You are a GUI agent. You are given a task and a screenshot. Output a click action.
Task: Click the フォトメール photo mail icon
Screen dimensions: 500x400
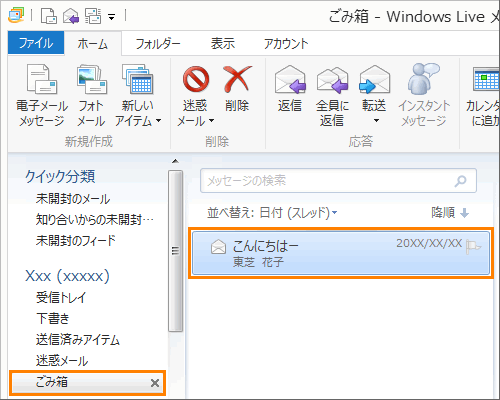pyautogui.click(x=91, y=79)
